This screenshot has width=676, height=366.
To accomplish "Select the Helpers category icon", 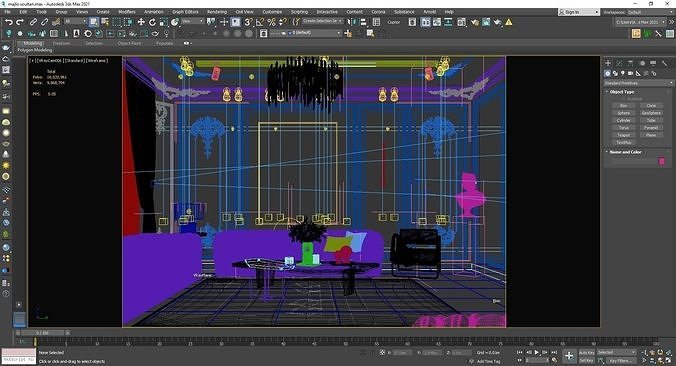I will tap(638, 73).
